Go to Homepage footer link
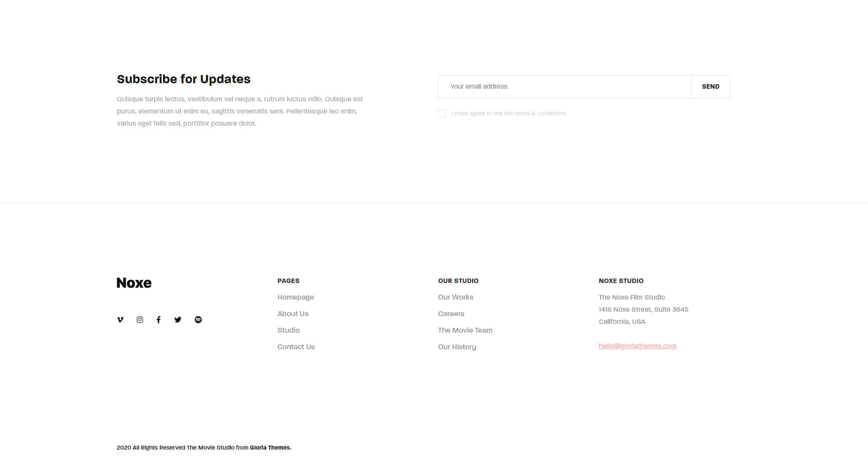Viewport: 868px width, 470px height. [295, 297]
